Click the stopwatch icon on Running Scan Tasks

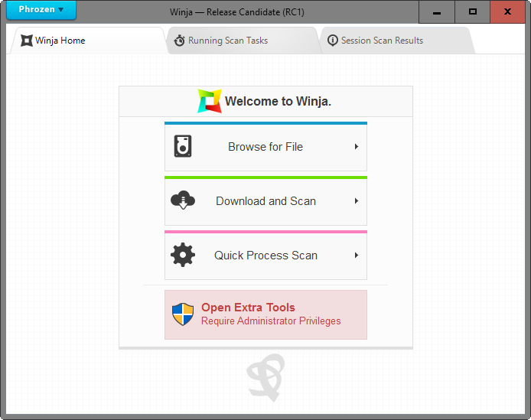[x=179, y=41]
